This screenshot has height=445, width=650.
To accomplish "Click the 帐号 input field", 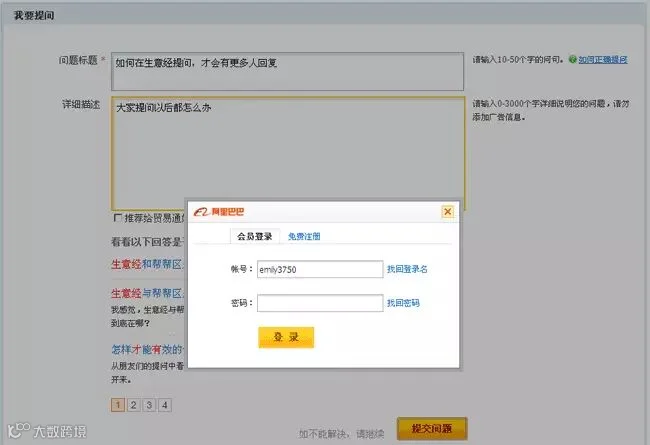I will coord(320,269).
